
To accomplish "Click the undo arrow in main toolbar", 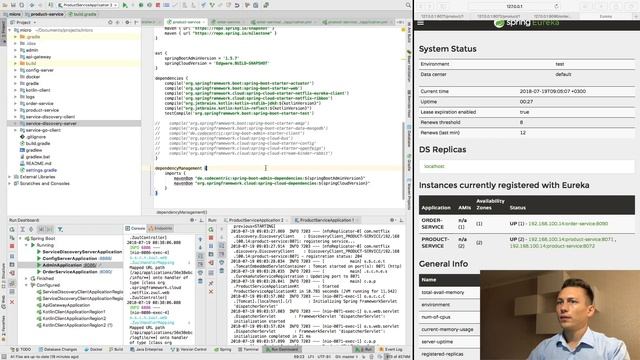I will (237, 5).
